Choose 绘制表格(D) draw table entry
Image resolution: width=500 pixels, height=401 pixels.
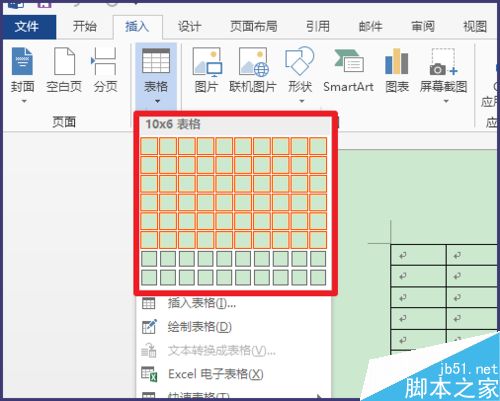coord(233,327)
